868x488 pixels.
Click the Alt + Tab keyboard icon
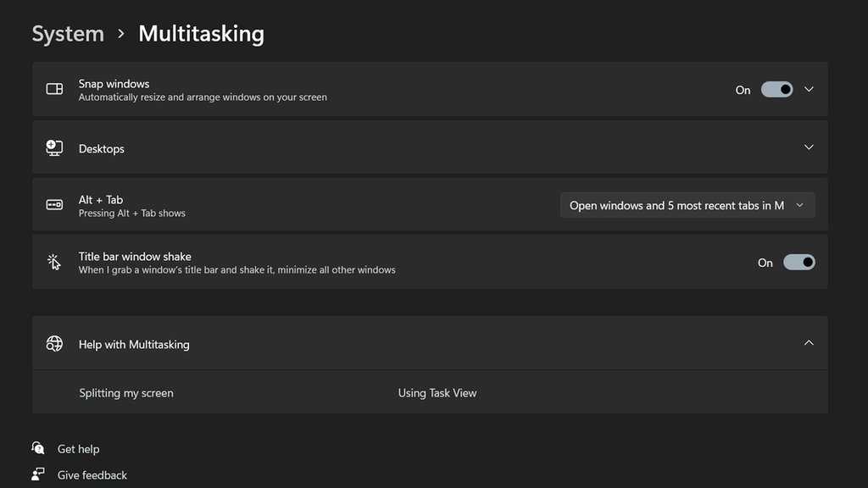pos(54,205)
